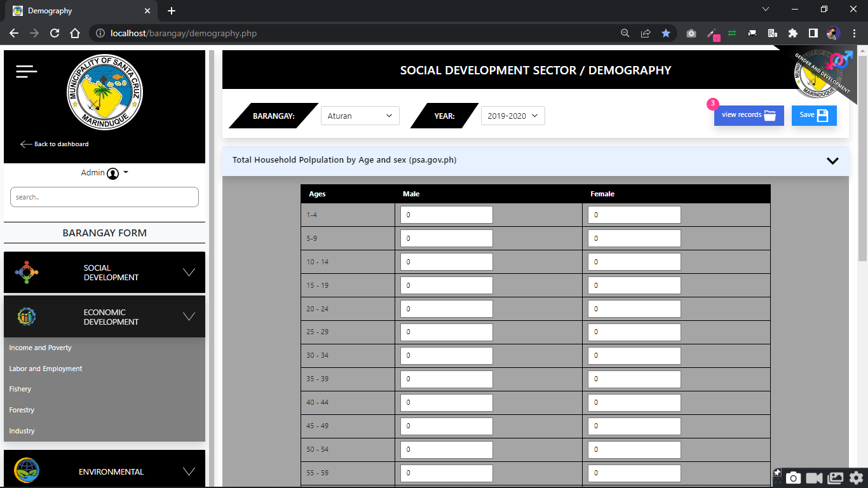The image size is (868, 488).
Task: Bookmark this page with star icon
Action: tap(665, 33)
